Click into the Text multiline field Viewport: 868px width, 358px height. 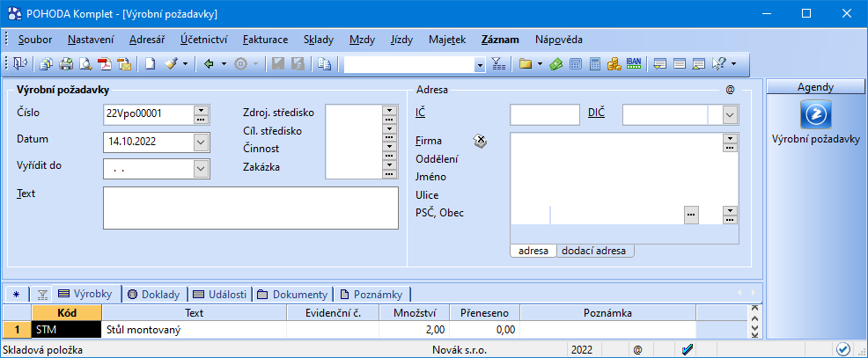[x=251, y=208]
